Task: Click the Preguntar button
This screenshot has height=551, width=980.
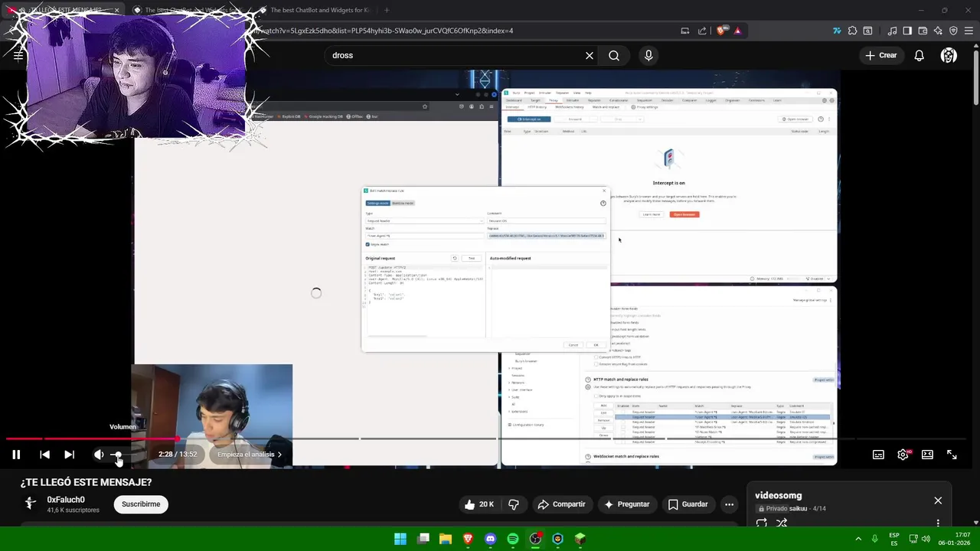Action: coord(626,504)
